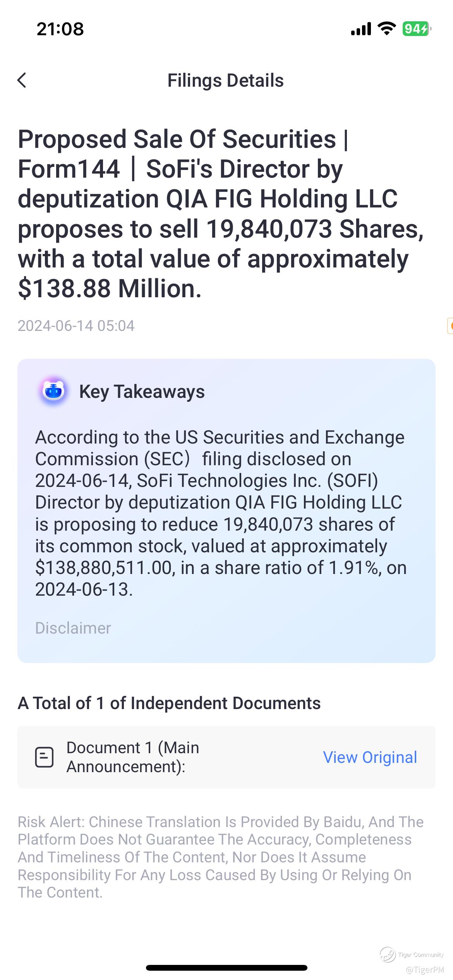Tap the Filings Details page title
453x980 pixels.
(x=226, y=81)
